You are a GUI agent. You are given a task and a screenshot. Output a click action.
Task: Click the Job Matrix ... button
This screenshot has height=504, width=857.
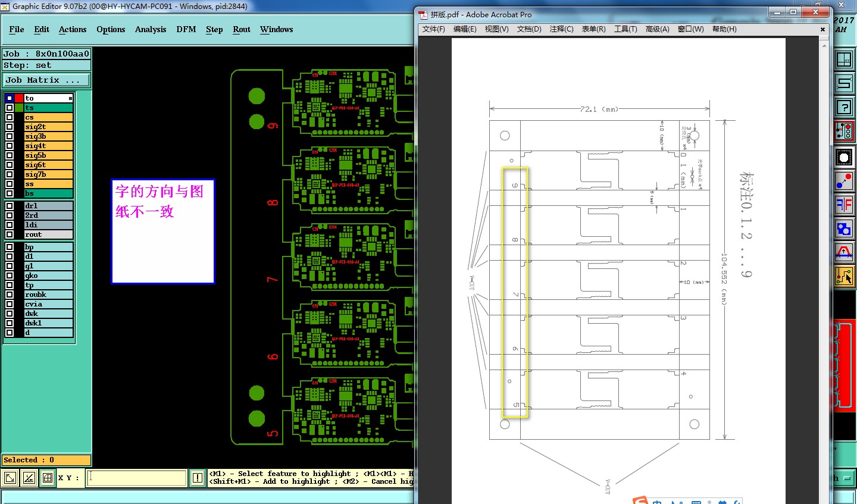46,80
